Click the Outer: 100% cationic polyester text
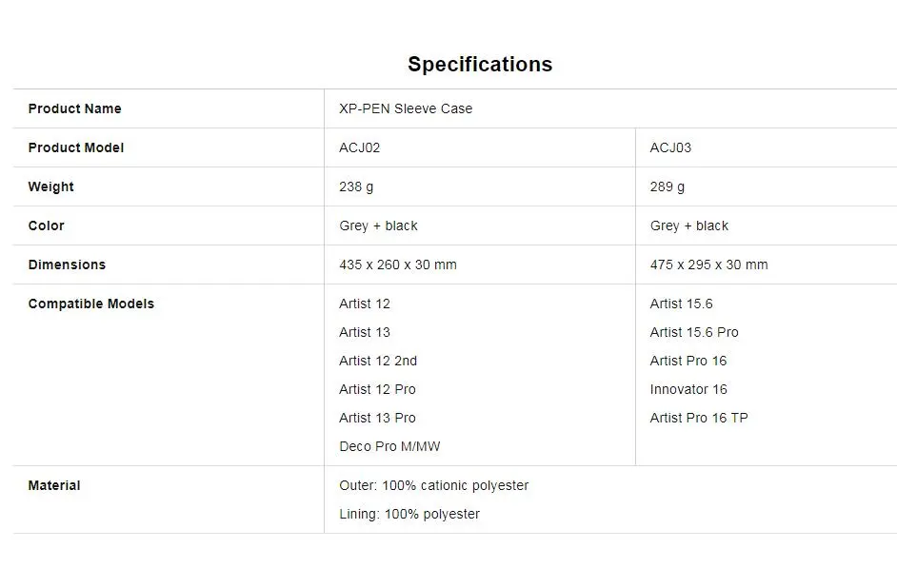This screenshot has width=897, height=588. pos(433,485)
